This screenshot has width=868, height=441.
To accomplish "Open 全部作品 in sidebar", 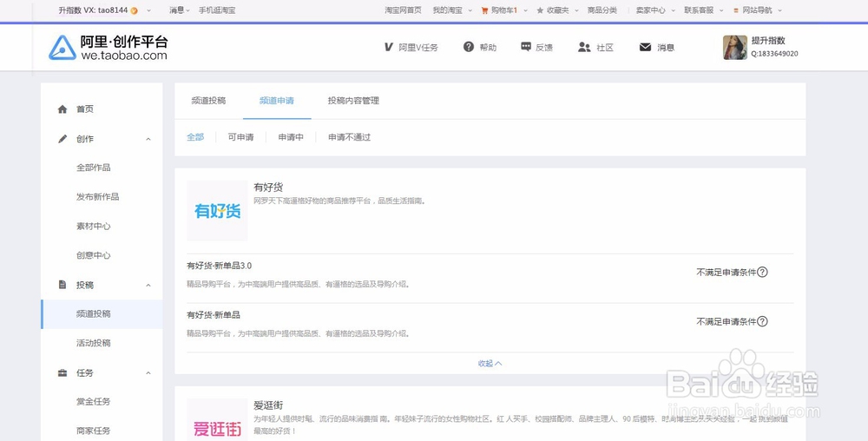I will [x=94, y=168].
